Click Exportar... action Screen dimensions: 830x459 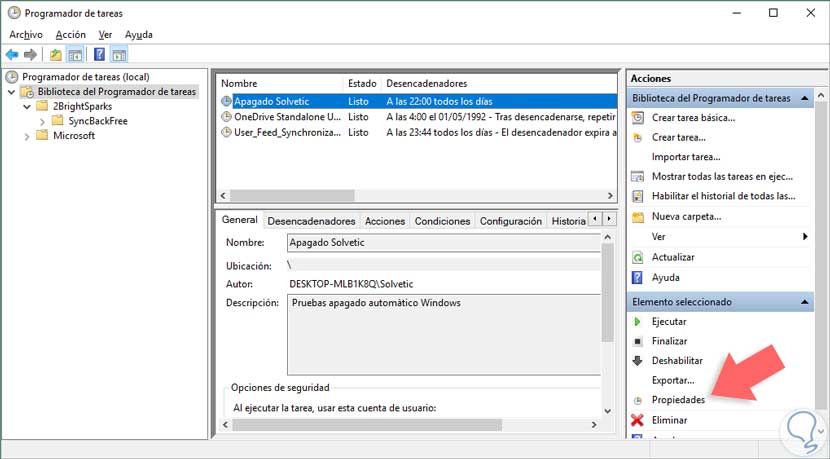click(673, 380)
